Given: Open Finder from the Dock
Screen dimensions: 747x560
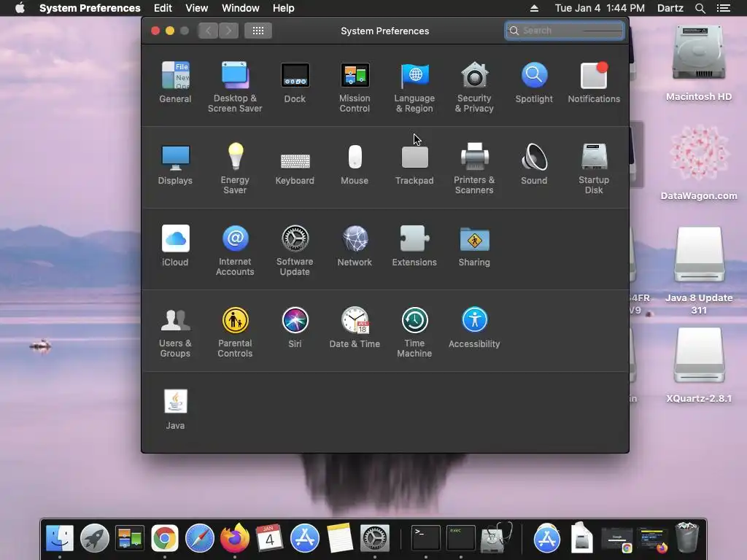Looking at the screenshot, I should point(60,538).
